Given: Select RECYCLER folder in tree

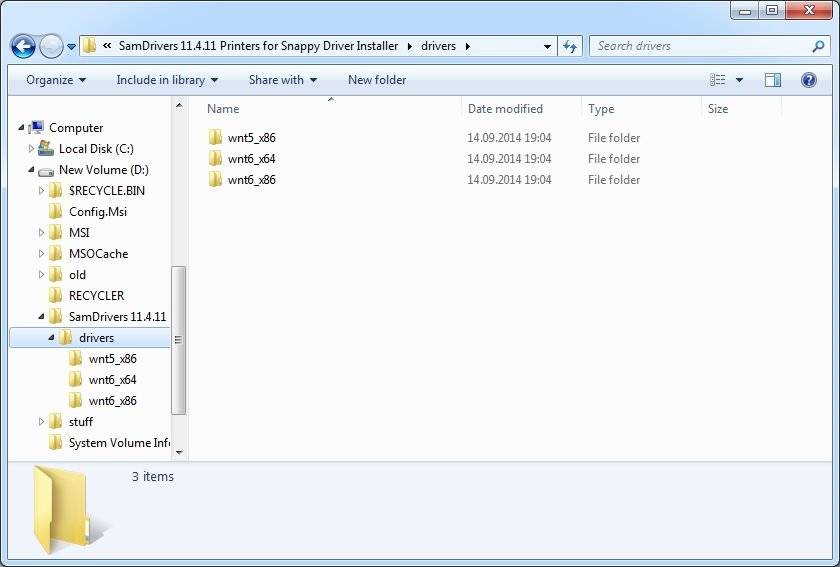Looking at the screenshot, I should coord(96,295).
